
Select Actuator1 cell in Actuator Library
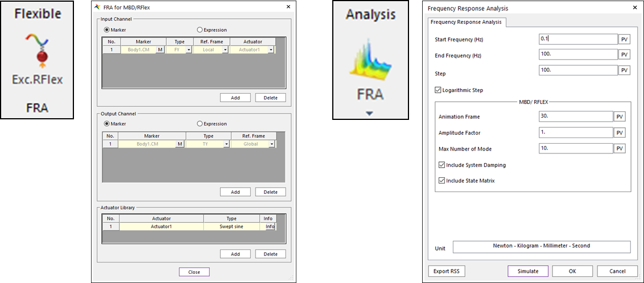(x=161, y=226)
